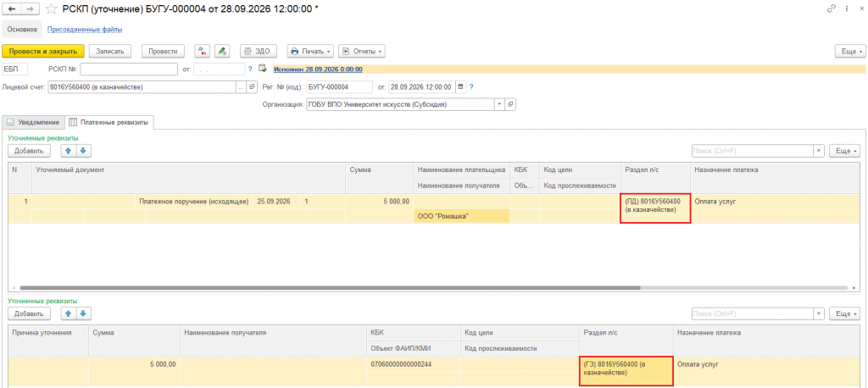Click the Провести button
The height and width of the screenshot is (388, 868).
pyautogui.click(x=163, y=51)
